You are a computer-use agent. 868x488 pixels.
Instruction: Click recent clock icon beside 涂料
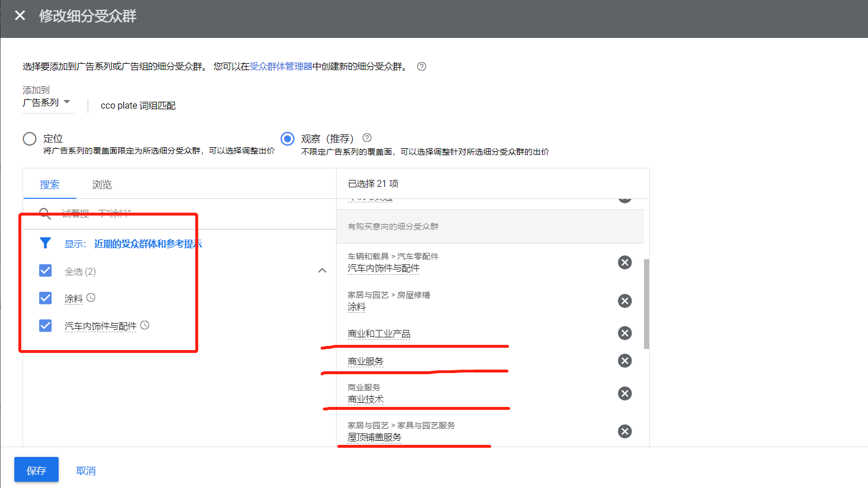91,298
